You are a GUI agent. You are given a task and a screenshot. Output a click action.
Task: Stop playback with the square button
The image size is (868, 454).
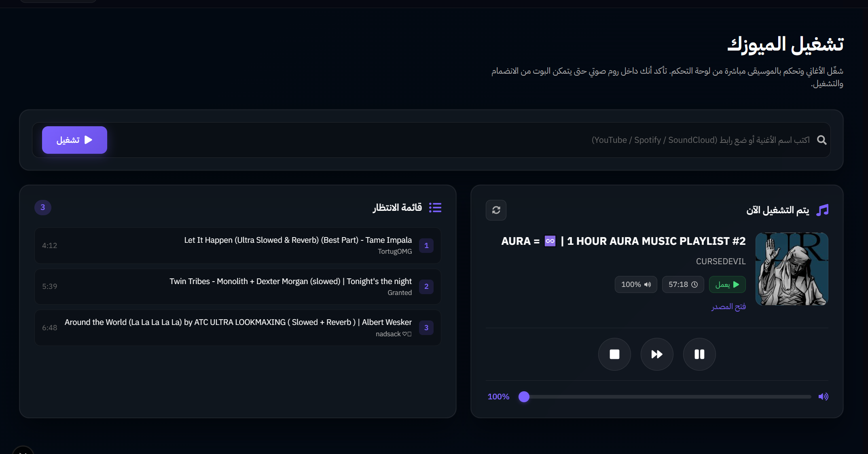[x=614, y=354]
